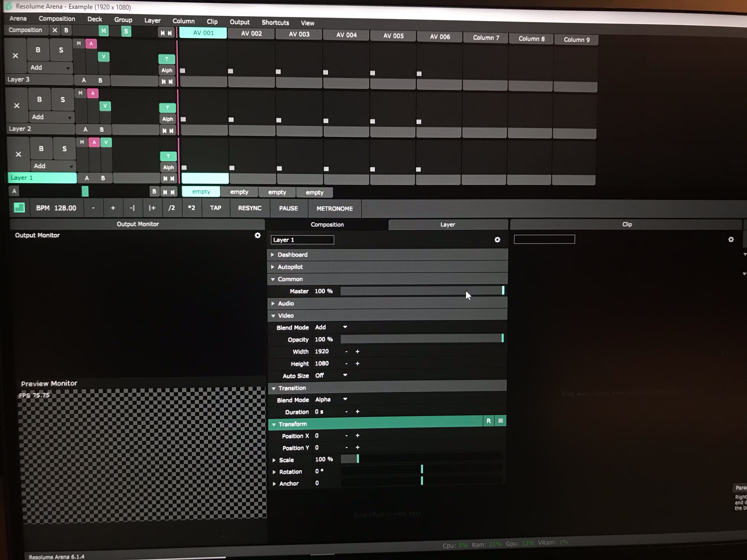Switch to the Composition tab
Screen dimensions: 747x560
(327, 225)
